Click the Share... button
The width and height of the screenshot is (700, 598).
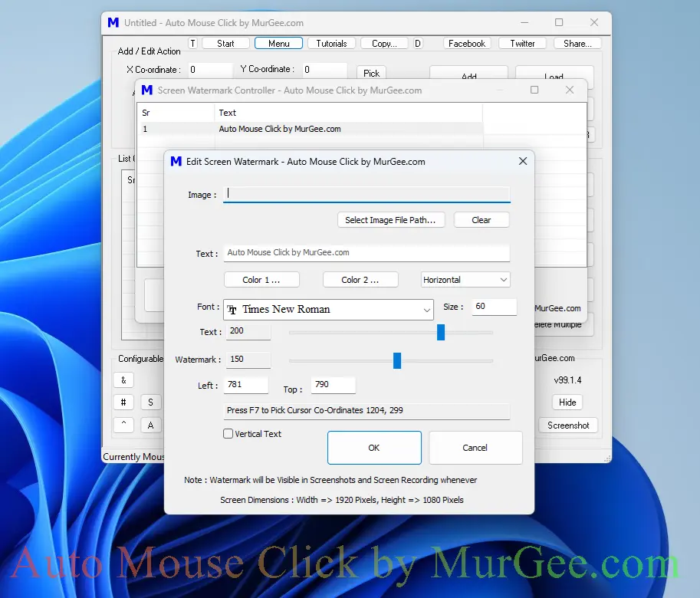(x=577, y=43)
